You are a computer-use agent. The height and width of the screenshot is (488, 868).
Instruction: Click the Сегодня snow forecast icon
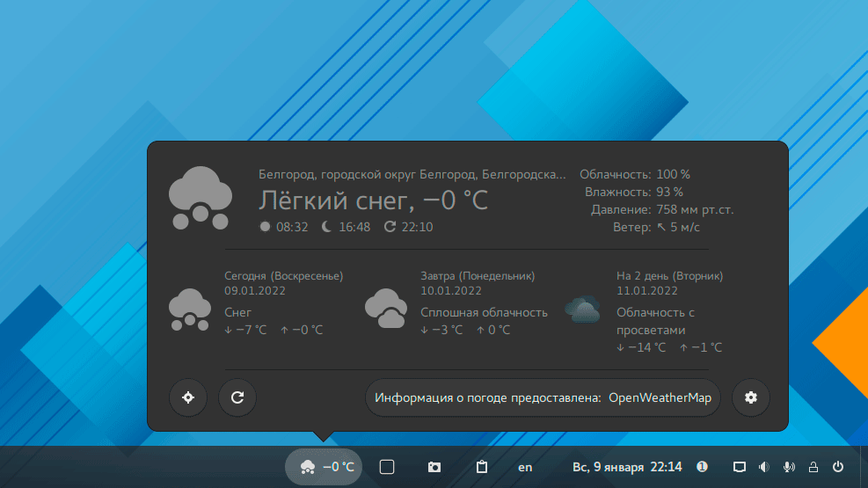click(190, 310)
